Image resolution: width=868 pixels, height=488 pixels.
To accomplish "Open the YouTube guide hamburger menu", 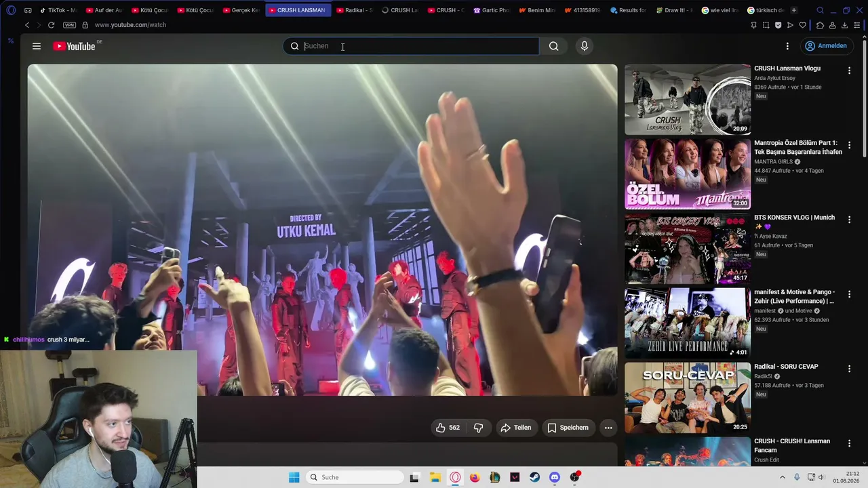I will [x=37, y=46].
